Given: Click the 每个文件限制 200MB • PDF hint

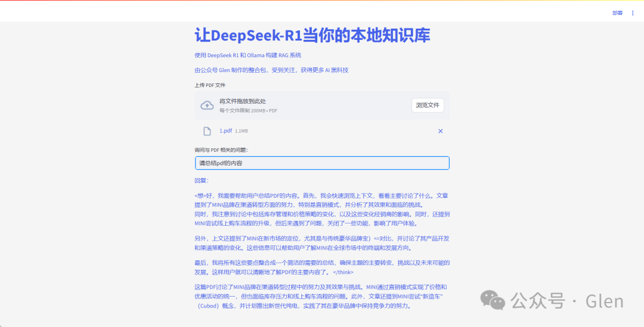Looking at the screenshot, I should 248,111.
